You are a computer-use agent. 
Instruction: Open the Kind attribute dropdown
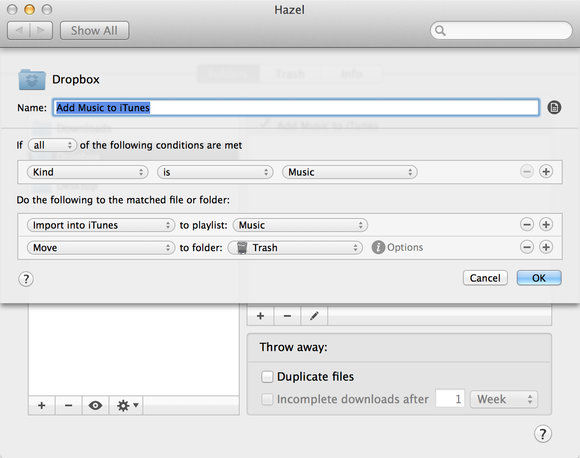88,172
